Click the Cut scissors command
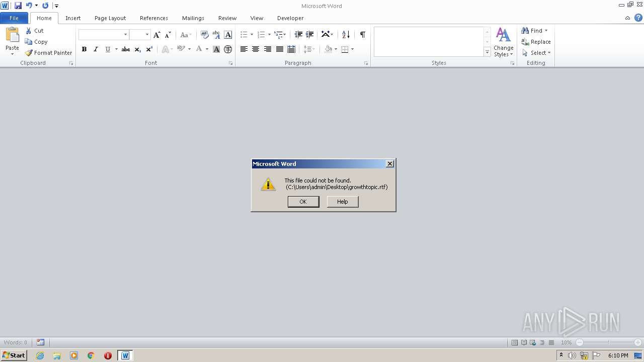Screen dimensions: 644x362 pos(34,31)
